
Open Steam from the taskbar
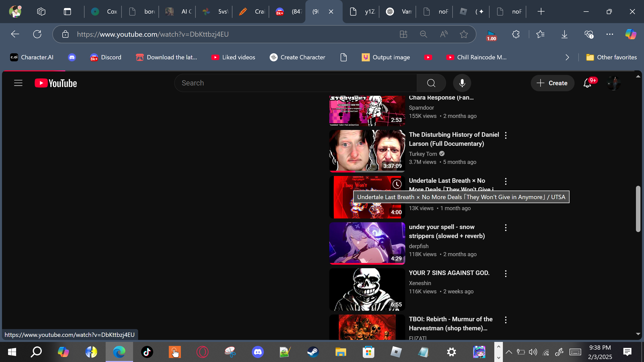313,352
